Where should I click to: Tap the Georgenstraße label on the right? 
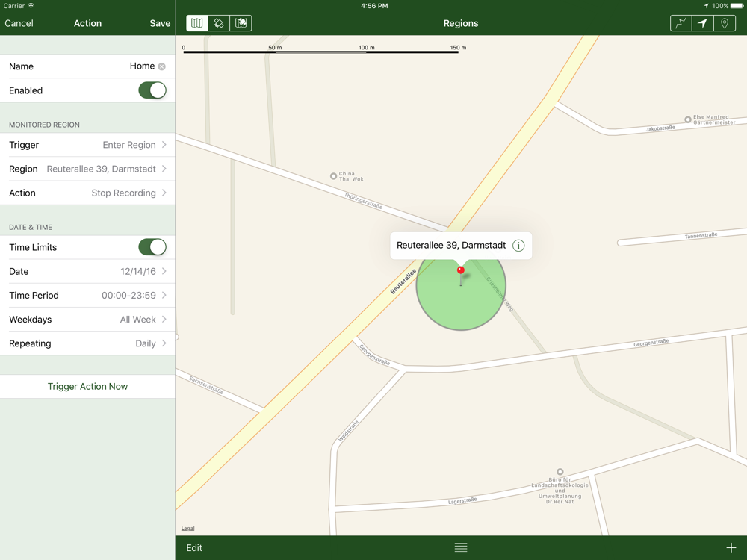651,343
